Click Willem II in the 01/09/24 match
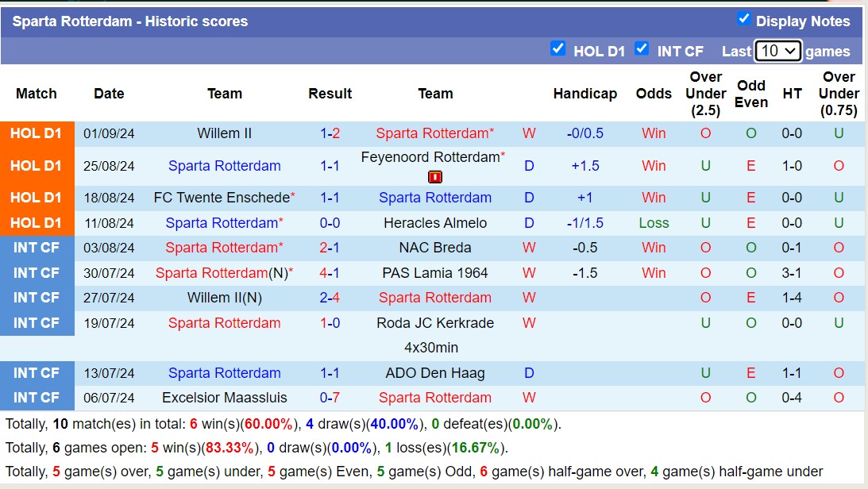 click(x=225, y=133)
